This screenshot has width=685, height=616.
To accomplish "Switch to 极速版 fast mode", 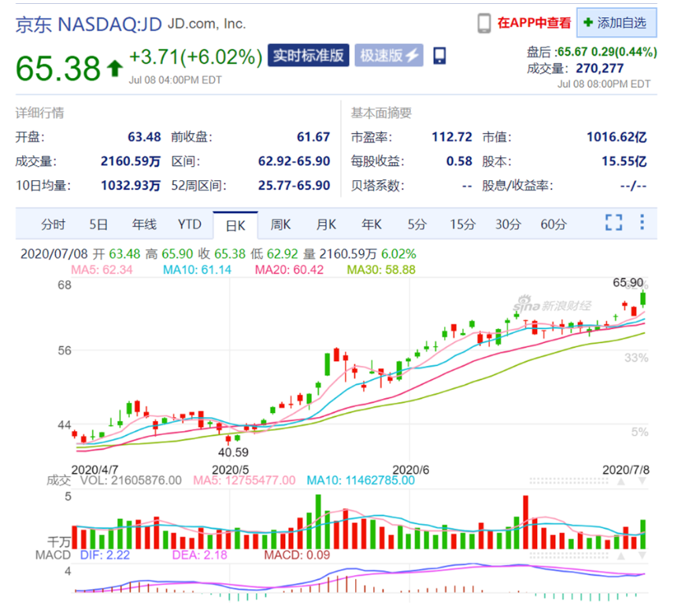I will 389,55.
